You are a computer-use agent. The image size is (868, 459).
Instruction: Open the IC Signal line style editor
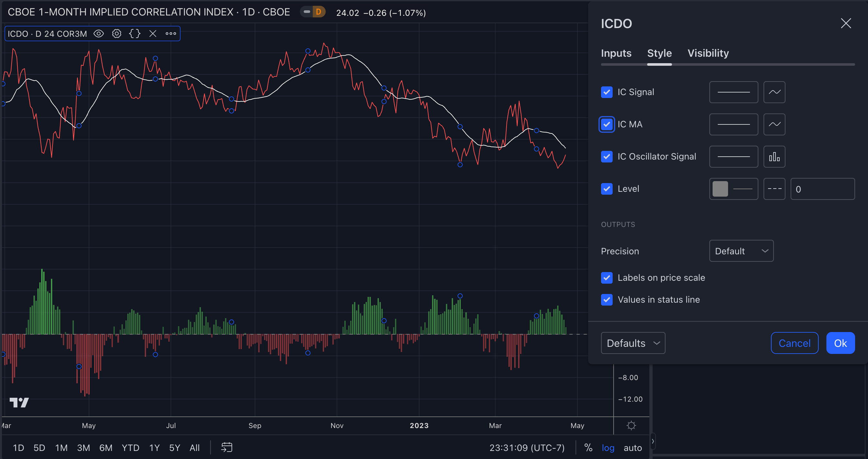click(x=733, y=92)
